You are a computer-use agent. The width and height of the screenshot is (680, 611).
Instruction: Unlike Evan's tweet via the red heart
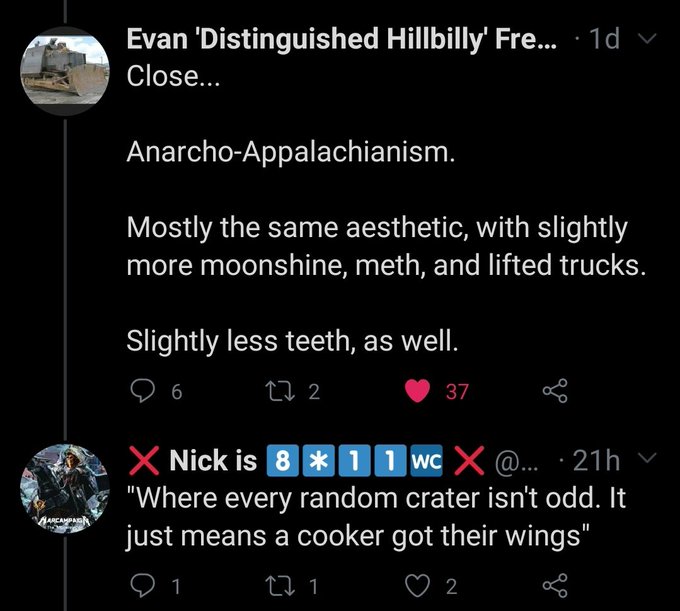click(x=417, y=391)
